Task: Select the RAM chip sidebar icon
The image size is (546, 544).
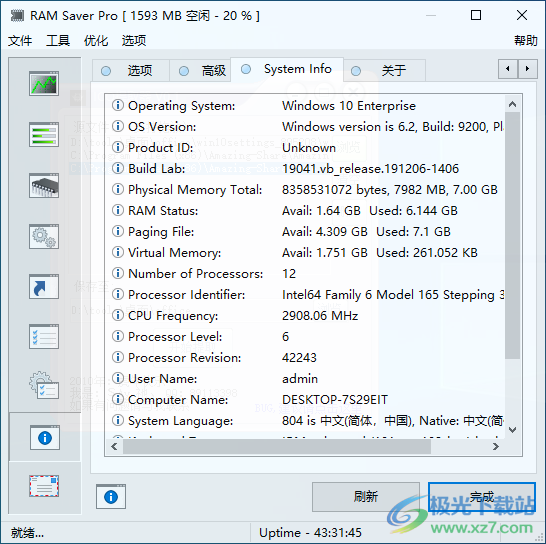Action: 44,185
